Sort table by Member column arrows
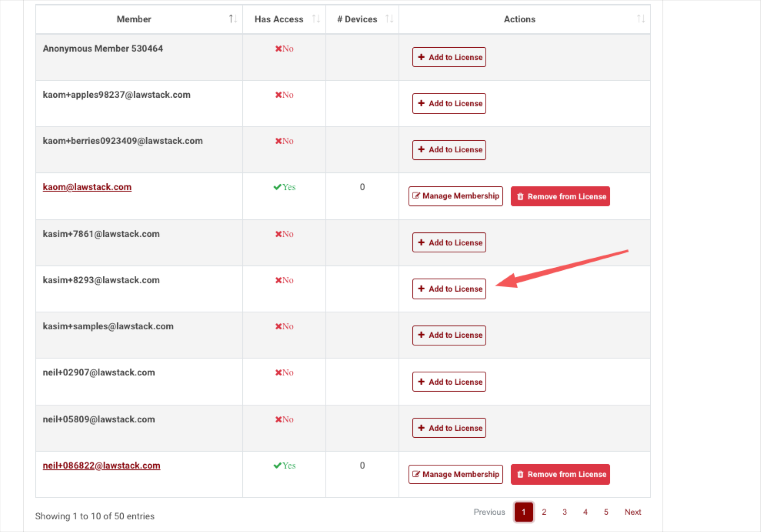This screenshot has height=532, width=761. pyautogui.click(x=233, y=19)
